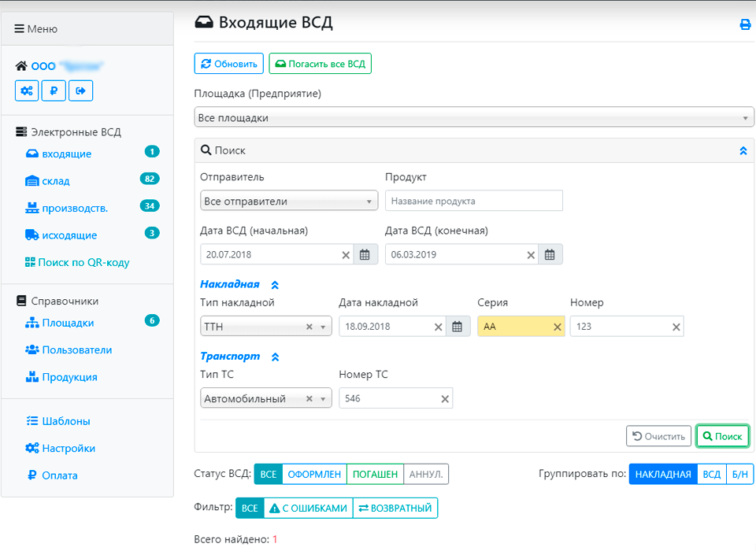The width and height of the screenshot is (756, 551).
Task: Click Погасить все ВСД button
Action: point(320,64)
